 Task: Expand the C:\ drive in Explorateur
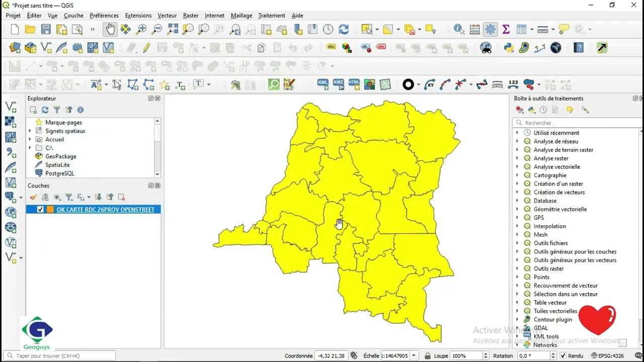tap(30, 148)
